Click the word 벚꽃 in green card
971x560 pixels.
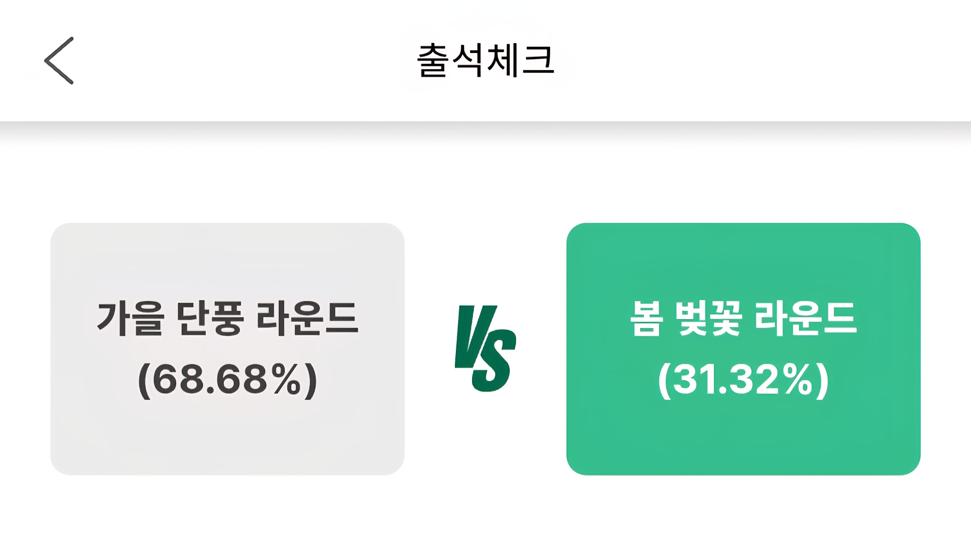(x=708, y=319)
